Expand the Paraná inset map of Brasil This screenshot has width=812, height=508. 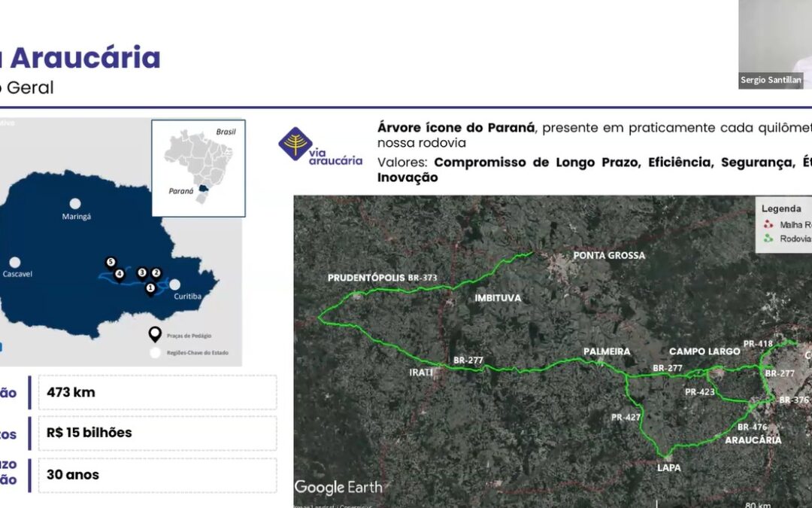click(x=198, y=167)
